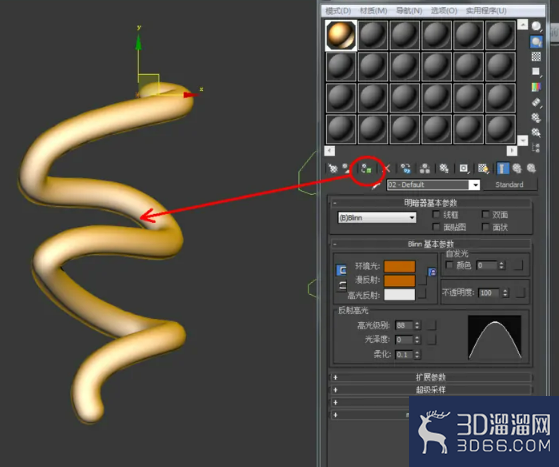This screenshot has width=559, height=467.
Task: Click the 漫反射 diffuse map button
Action: coord(422,280)
